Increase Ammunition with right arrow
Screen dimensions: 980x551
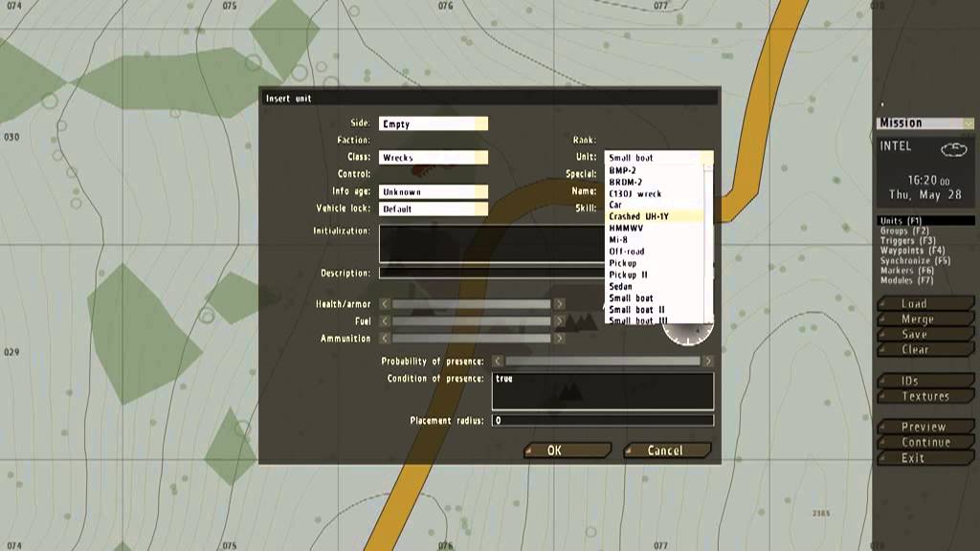coord(559,338)
